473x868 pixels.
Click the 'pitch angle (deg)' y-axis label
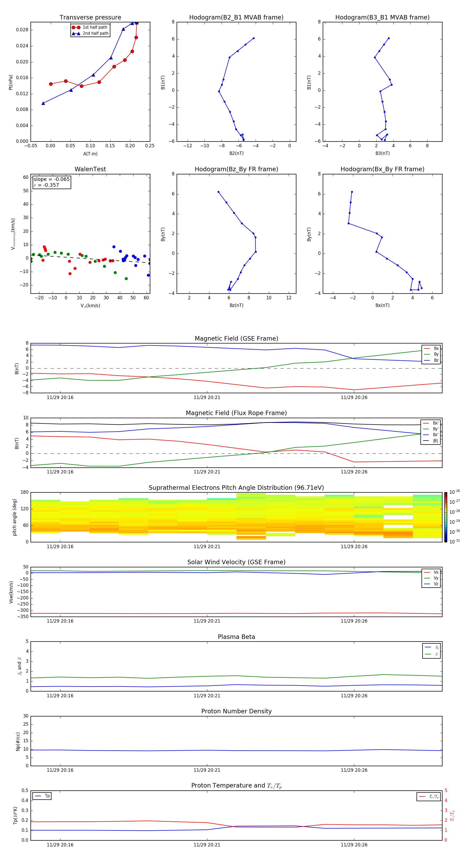(15, 517)
